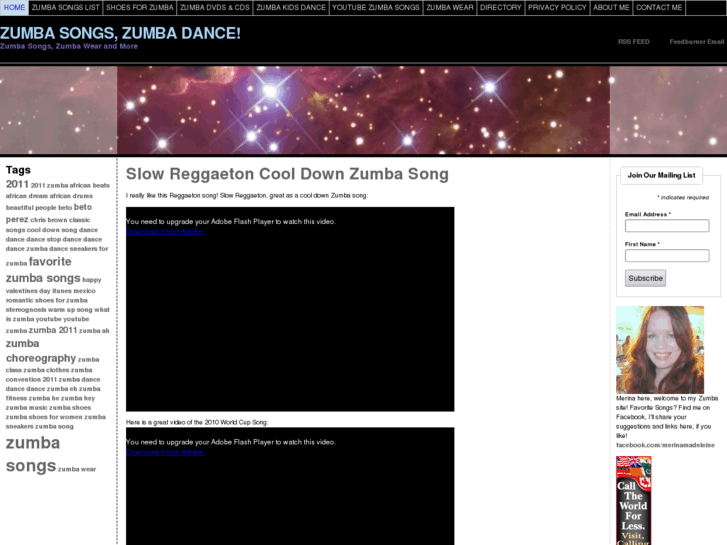Click the Join Our Mailing List heading

661,175
